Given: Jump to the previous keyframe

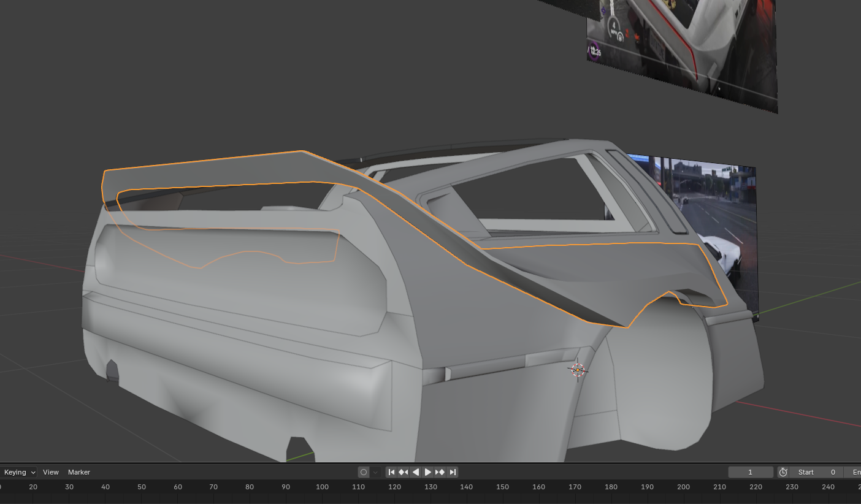Looking at the screenshot, I should click(404, 472).
